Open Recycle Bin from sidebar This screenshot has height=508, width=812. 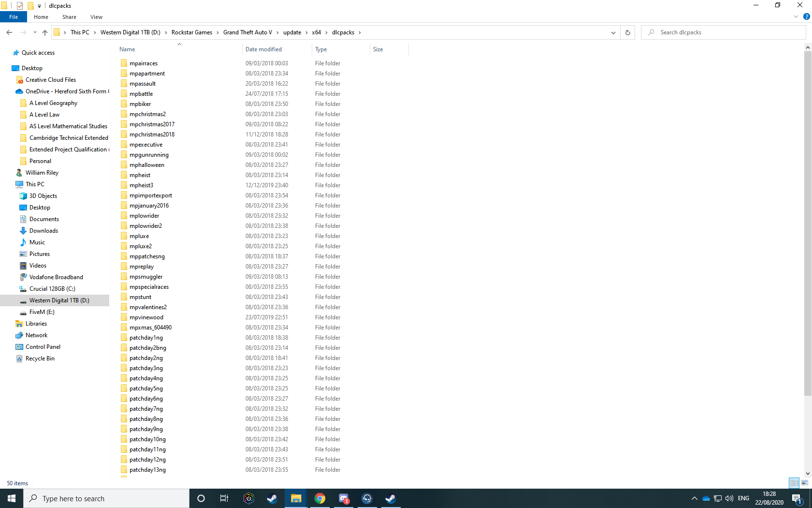click(x=40, y=359)
